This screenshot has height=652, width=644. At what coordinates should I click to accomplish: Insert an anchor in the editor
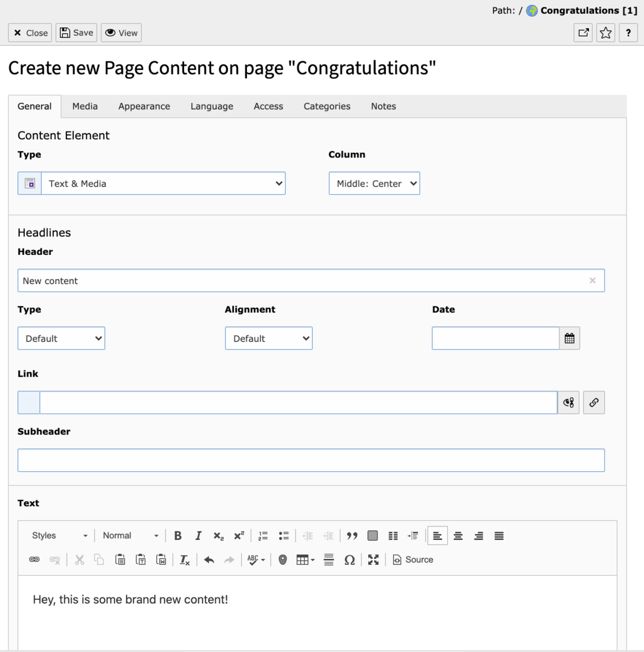click(283, 559)
